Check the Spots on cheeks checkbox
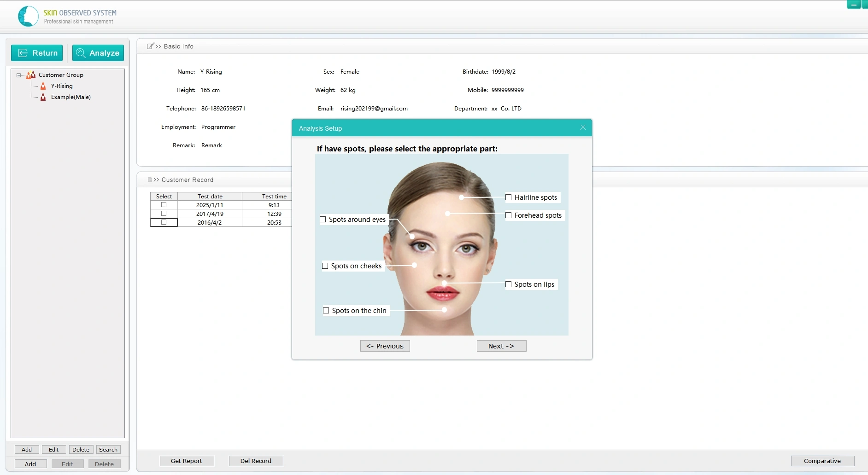The image size is (868, 475). coord(325,266)
